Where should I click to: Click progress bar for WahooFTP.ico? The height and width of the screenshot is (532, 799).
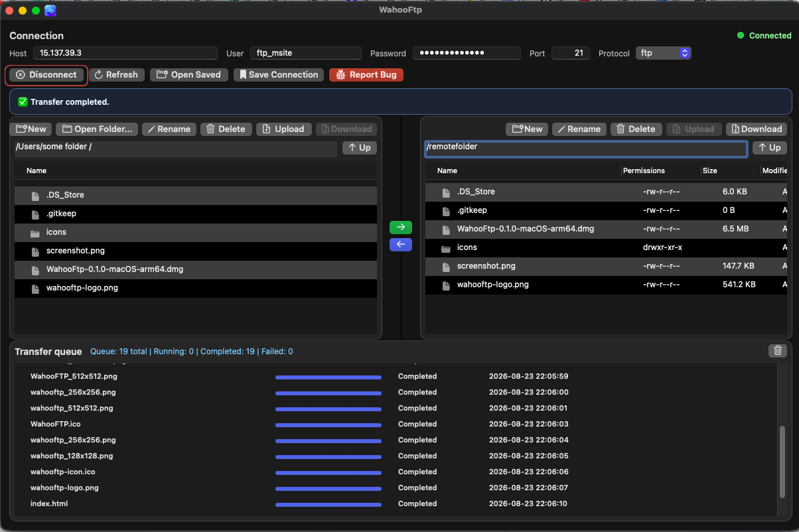328,425
